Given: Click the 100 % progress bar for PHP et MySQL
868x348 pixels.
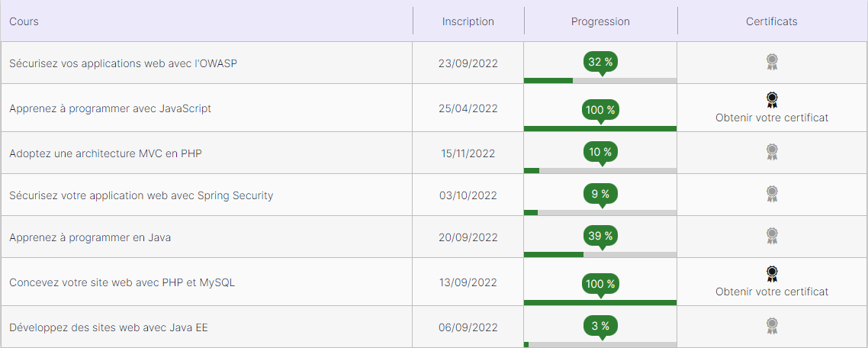Looking at the screenshot, I should pos(600,302).
